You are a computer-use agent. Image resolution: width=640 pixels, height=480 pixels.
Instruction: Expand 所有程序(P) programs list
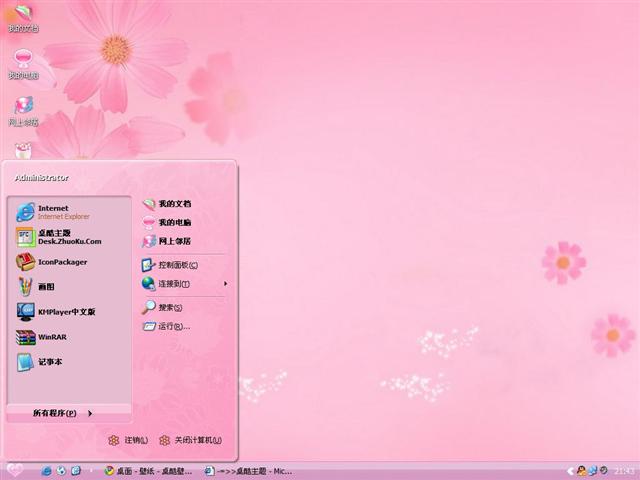click(62, 413)
